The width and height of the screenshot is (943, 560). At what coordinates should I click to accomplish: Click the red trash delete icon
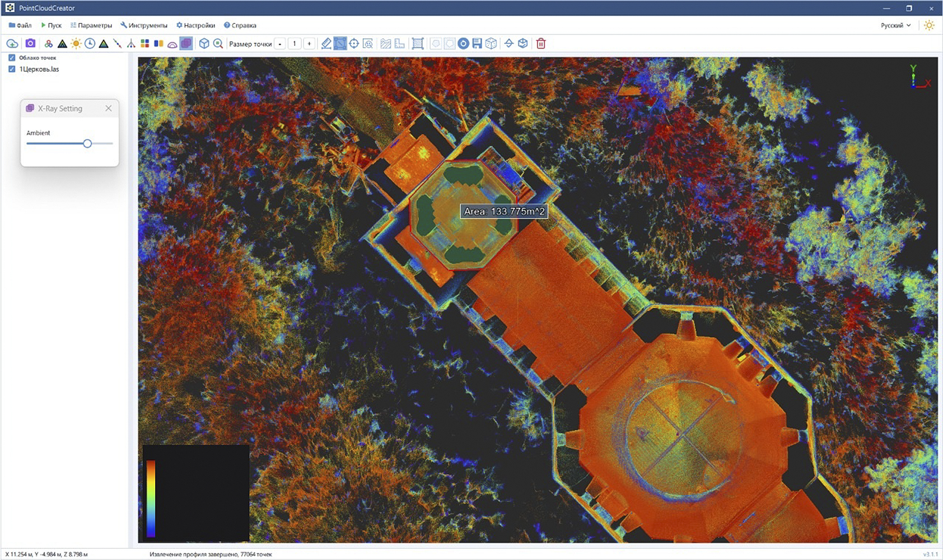[x=541, y=43]
